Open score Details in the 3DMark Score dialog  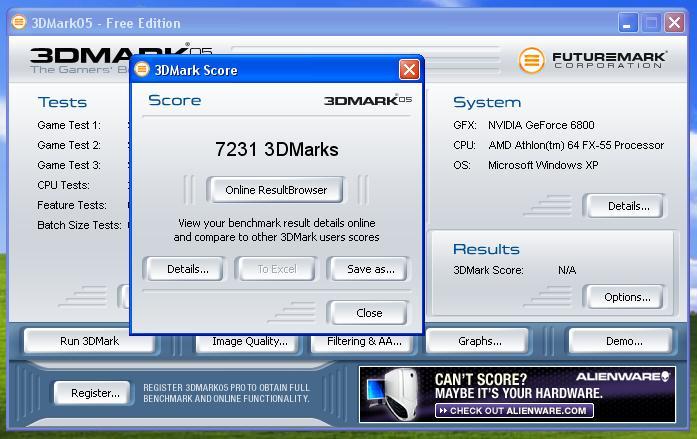[x=184, y=269]
